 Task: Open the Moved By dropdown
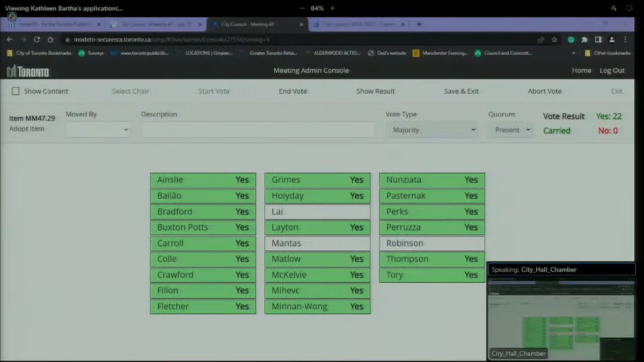pyautogui.click(x=98, y=130)
